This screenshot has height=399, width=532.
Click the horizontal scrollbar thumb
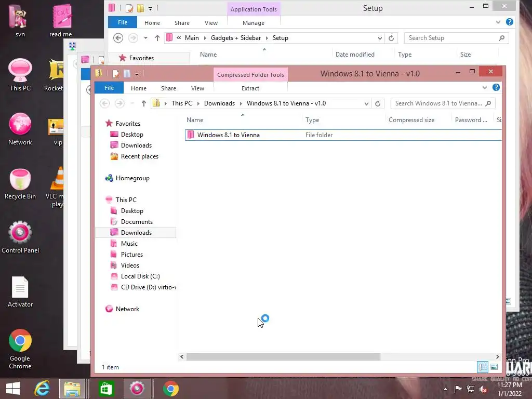(283, 356)
